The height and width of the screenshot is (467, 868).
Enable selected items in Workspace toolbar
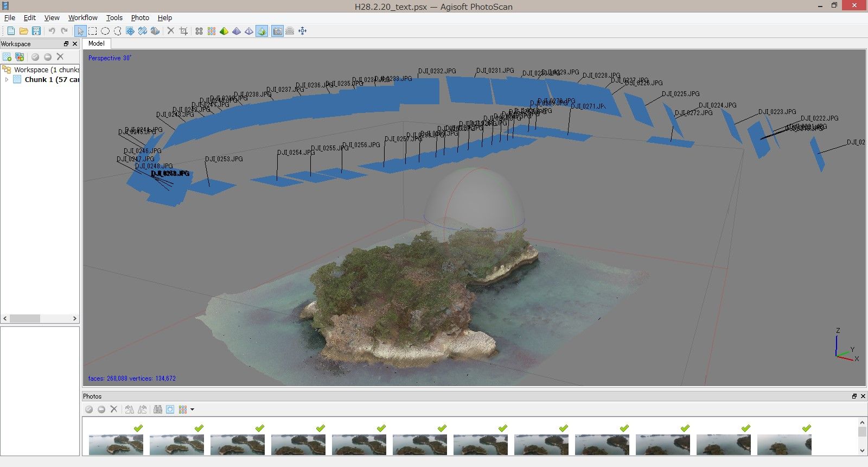(x=35, y=57)
